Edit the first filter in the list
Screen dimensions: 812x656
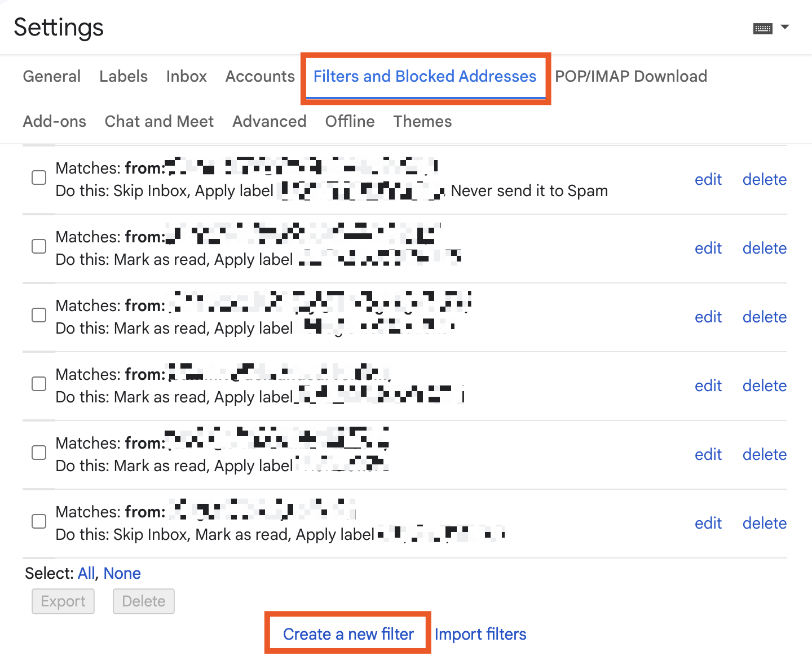(708, 179)
